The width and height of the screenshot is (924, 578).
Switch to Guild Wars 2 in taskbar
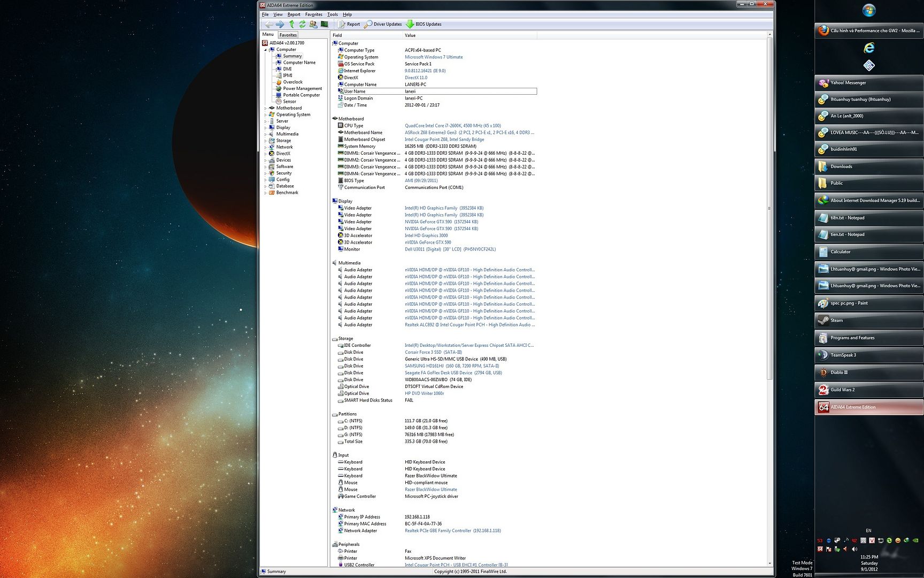(x=869, y=390)
